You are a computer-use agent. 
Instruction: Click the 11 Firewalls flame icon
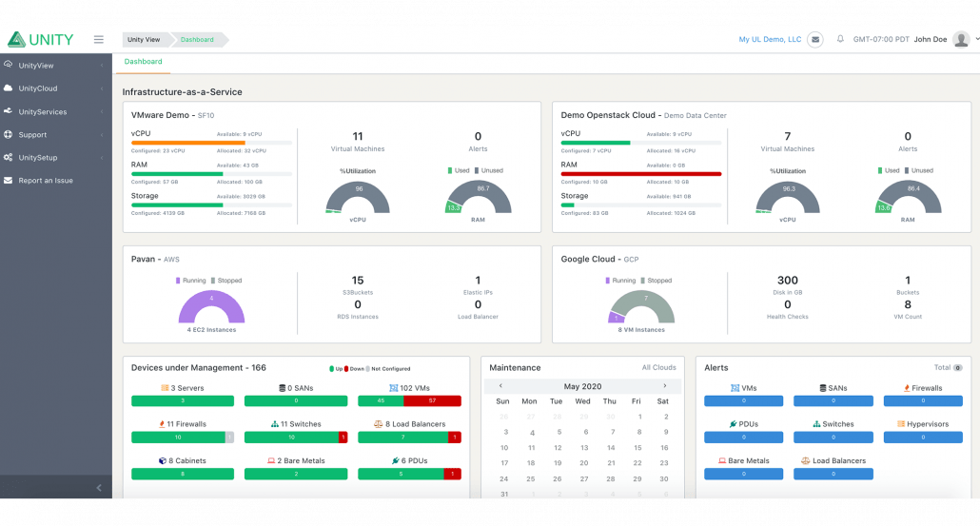tap(162, 424)
